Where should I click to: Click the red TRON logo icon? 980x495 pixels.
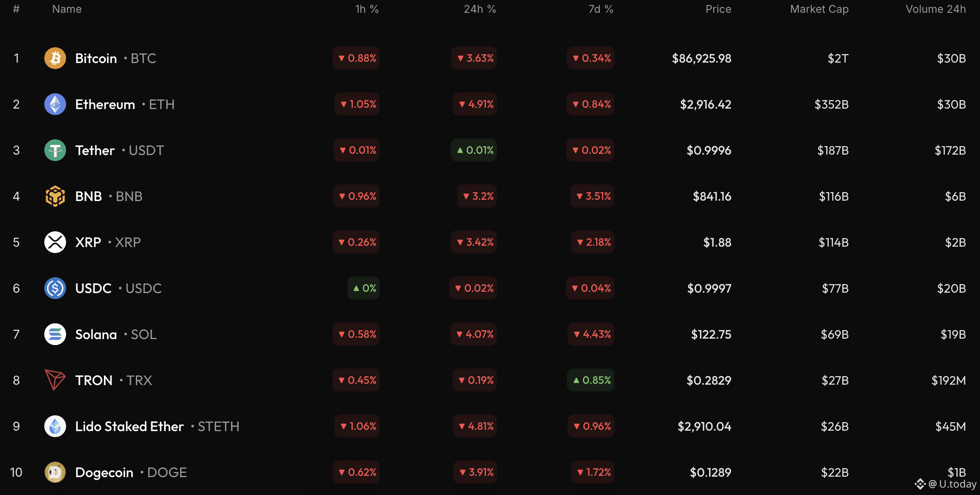(55, 380)
